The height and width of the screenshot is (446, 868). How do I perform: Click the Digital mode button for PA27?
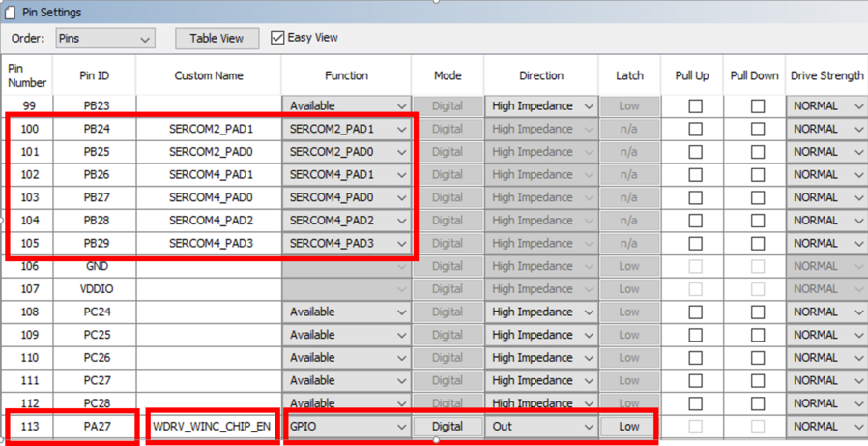pos(448,427)
